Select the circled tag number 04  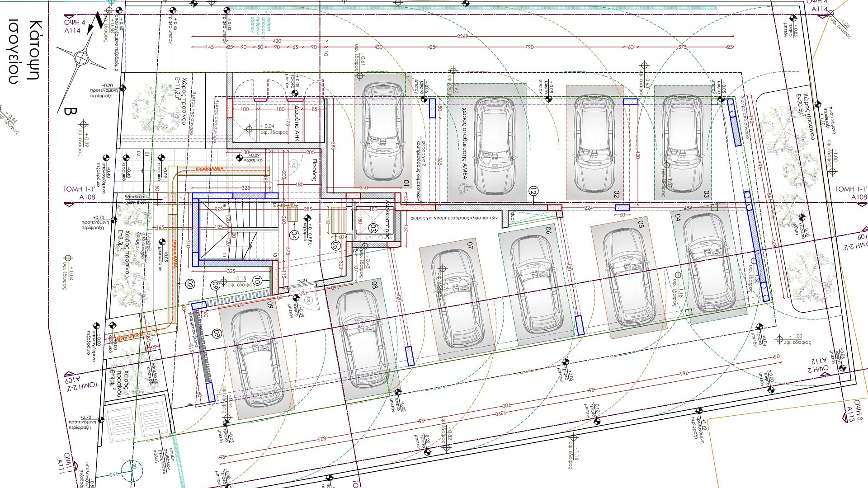(294, 235)
